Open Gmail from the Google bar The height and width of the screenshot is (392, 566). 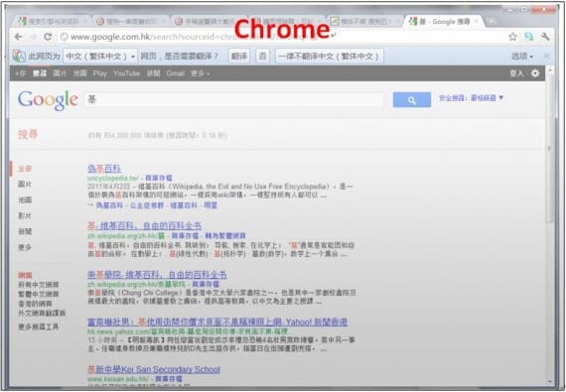click(x=176, y=73)
